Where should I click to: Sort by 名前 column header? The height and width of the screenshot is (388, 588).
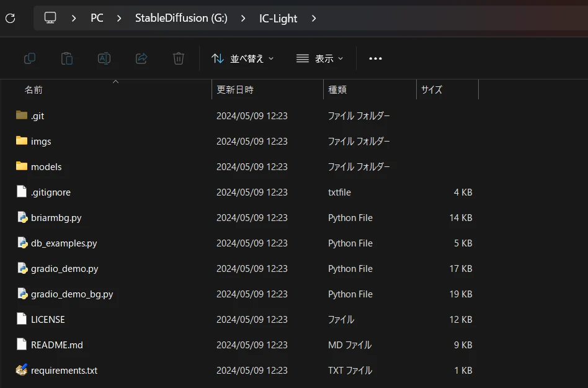click(33, 89)
